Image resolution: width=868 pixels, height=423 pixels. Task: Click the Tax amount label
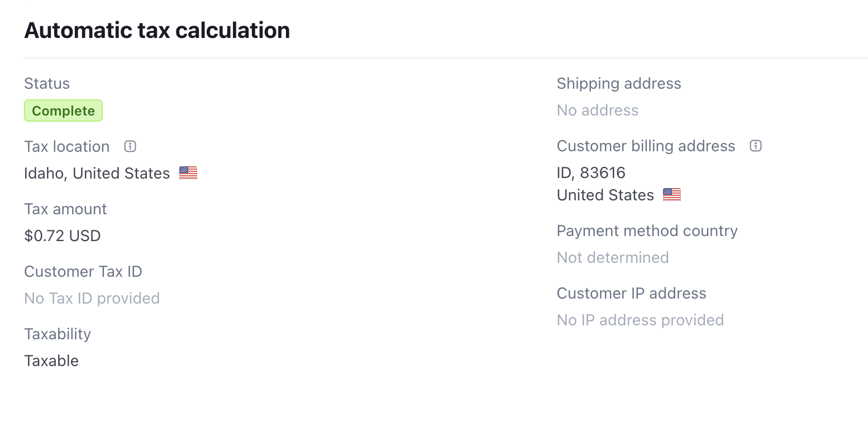click(x=65, y=209)
